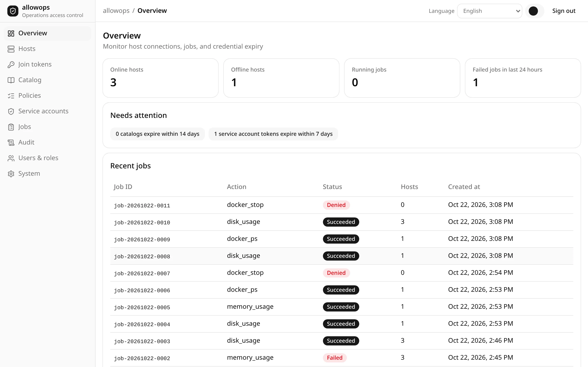Click the allowops shield logo icon
Viewport: 588px width, 367px height.
click(x=13, y=11)
